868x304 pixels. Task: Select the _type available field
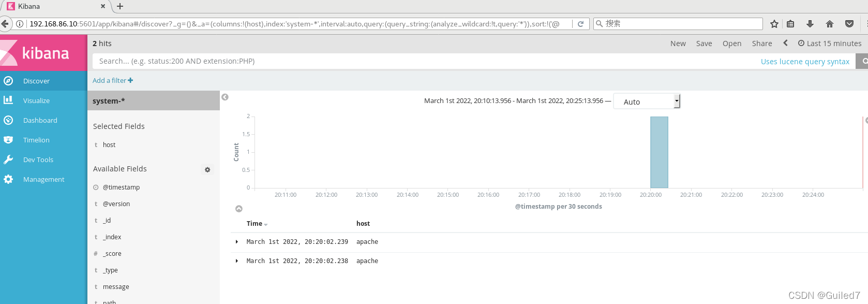point(110,270)
